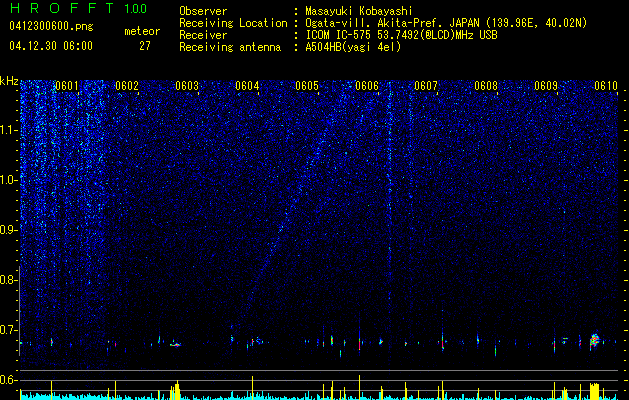Click the large meteor echo burst near 0610

click(595, 341)
